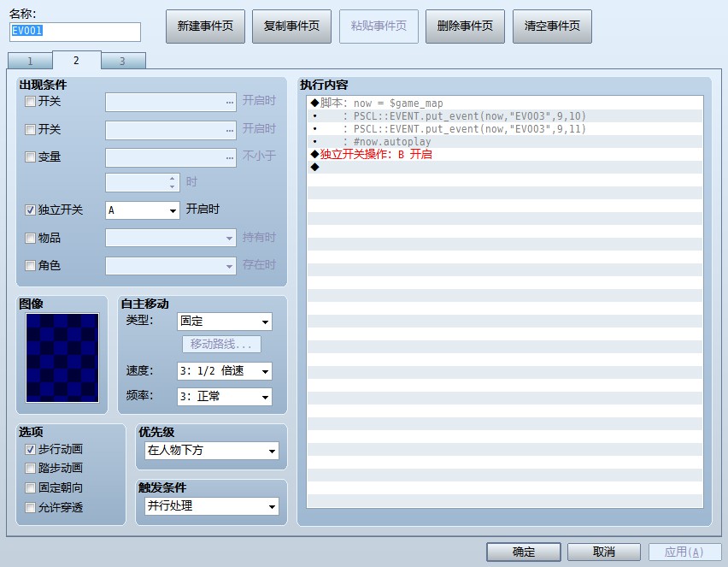Screen dimensions: 728x567
Task: Switch to event page tab 1
Action: pos(30,61)
